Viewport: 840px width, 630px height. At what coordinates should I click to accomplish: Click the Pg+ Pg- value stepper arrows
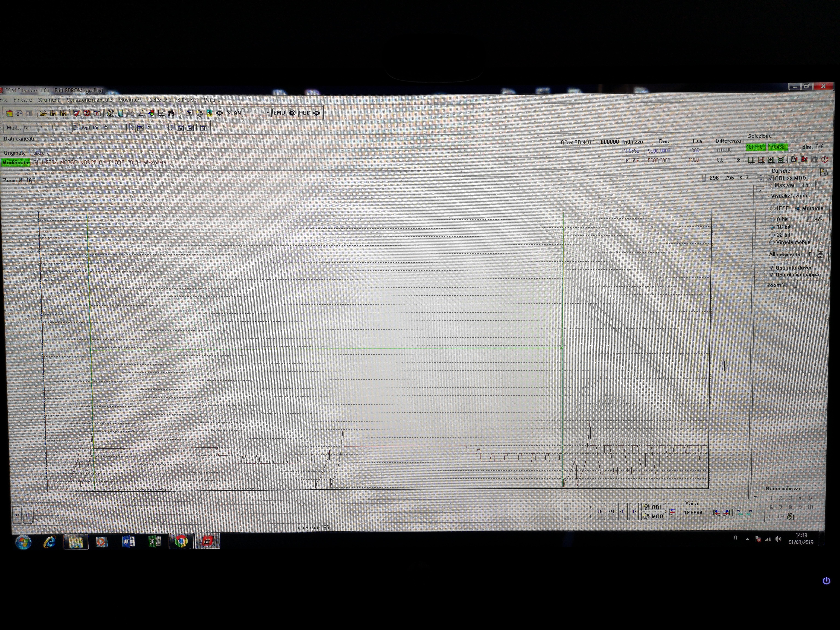pyautogui.click(x=132, y=128)
